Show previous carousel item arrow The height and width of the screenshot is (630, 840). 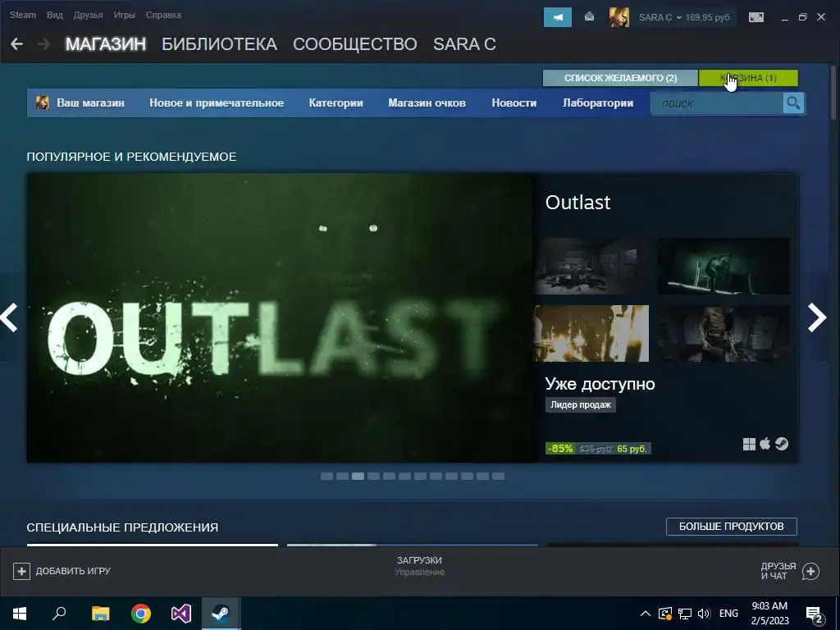(x=9, y=317)
